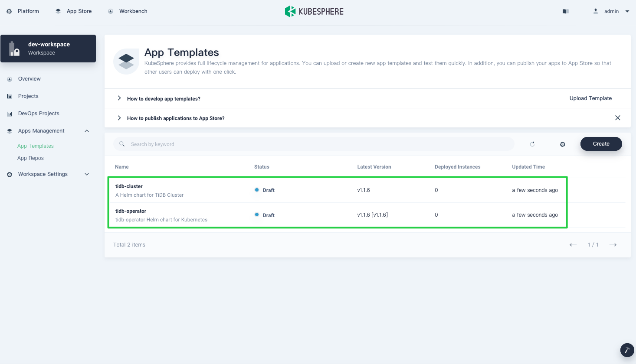Viewport: 636px width, 364px height.
Task: Open the documentation book icon in header
Action: [566, 11]
